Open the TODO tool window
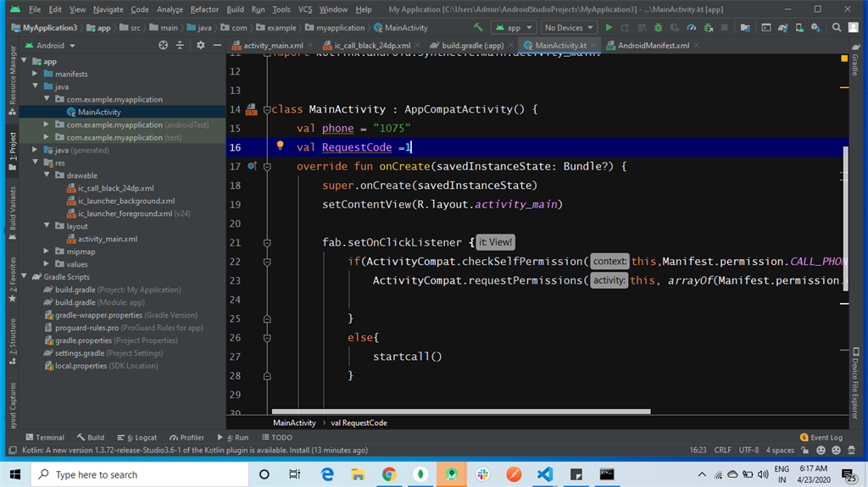 coord(277,437)
